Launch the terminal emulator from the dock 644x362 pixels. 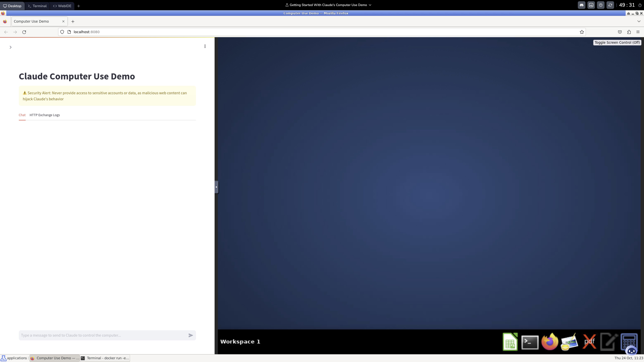coord(530,342)
